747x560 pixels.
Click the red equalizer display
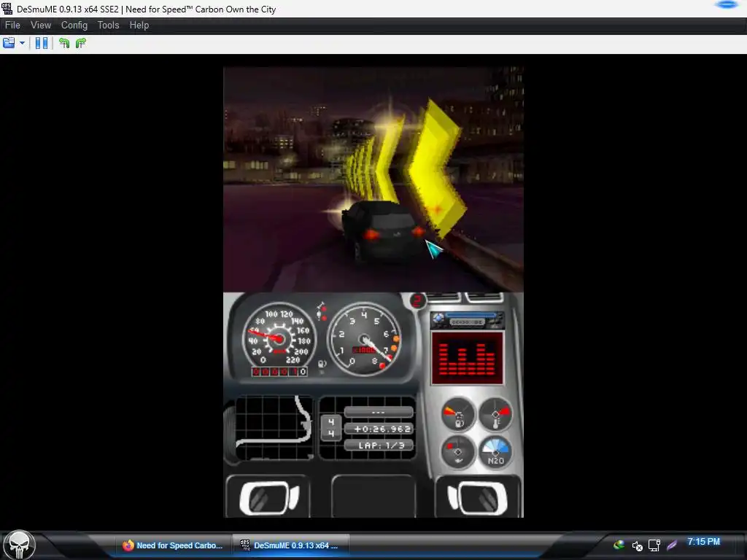coord(467,358)
